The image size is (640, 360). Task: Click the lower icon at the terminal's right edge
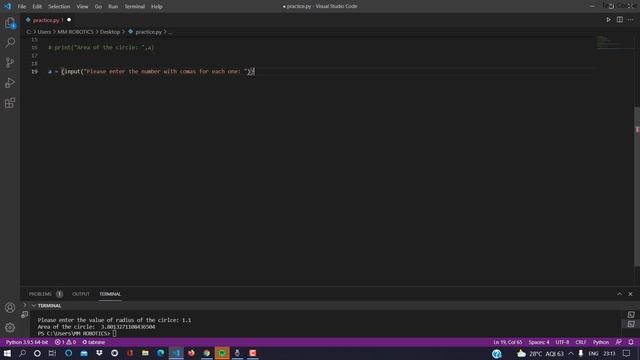point(631,324)
